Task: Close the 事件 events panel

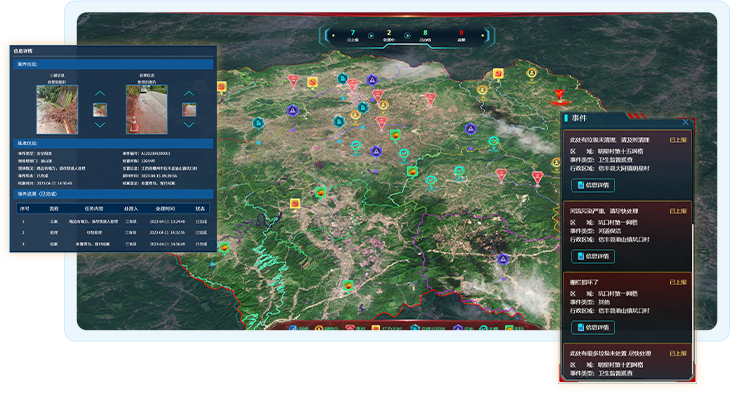Action: (685, 122)
